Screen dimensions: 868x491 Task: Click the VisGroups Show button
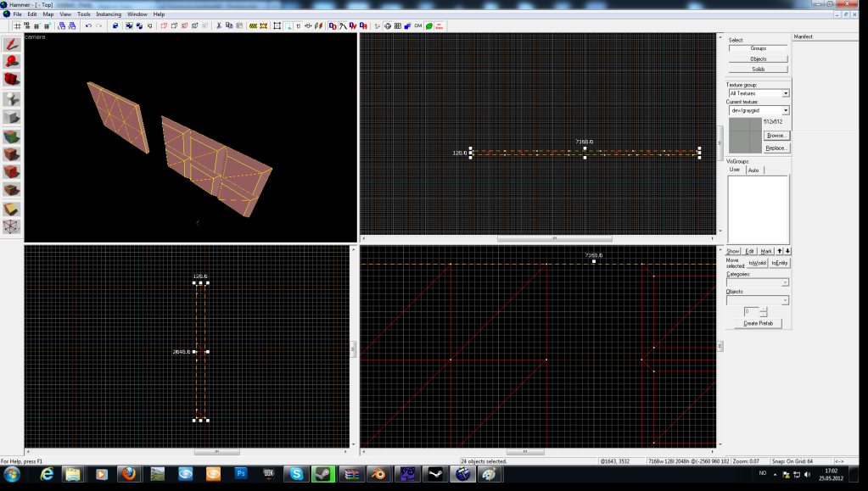733,251
